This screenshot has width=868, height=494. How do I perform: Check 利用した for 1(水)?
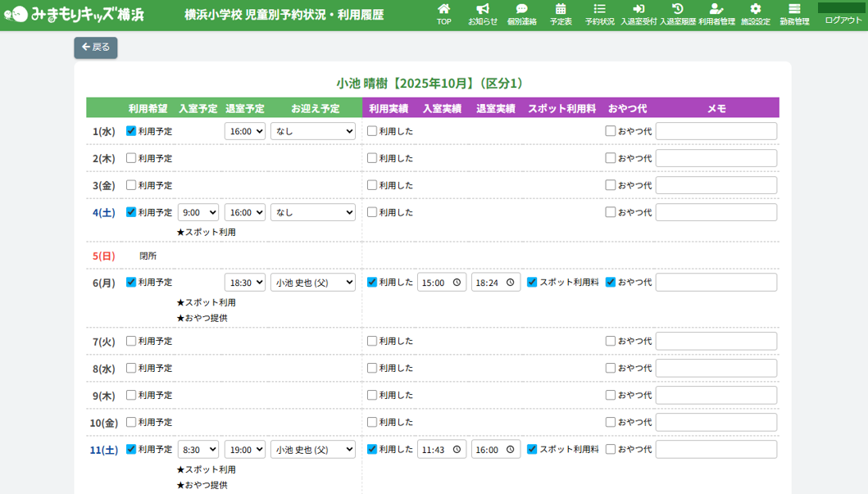coord(372,131)
